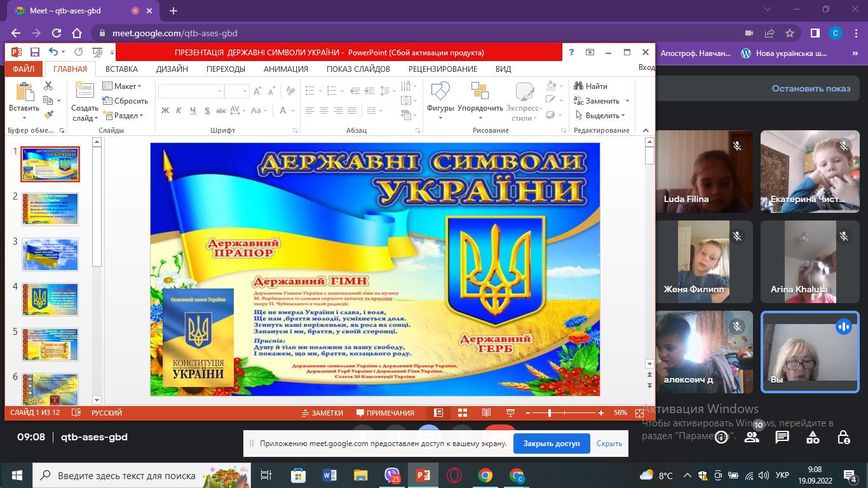This screenshot has height=488, width=868.
Task: Toggle text shadow S formatting
Action: coord(207,111)
